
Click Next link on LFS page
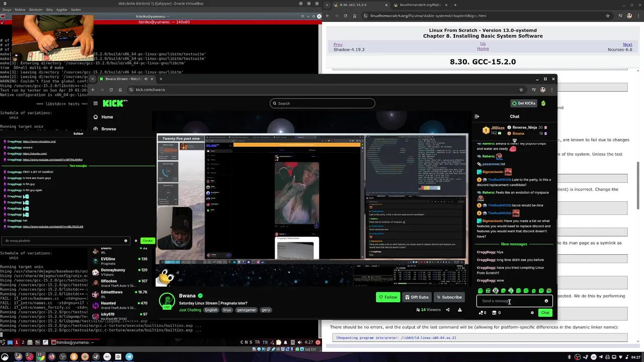pos(627,45)
